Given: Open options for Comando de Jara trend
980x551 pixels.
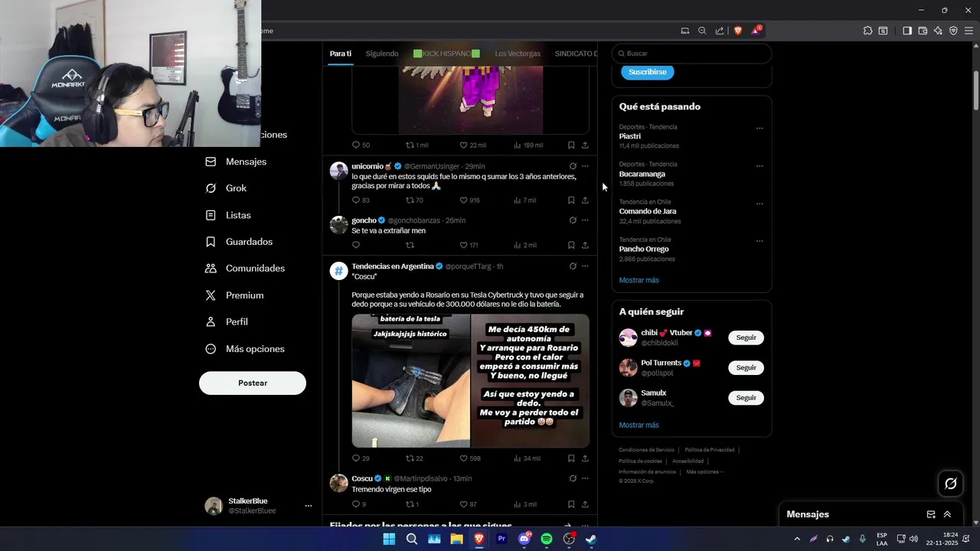Looking at the screenshot, I should [759, 204].
